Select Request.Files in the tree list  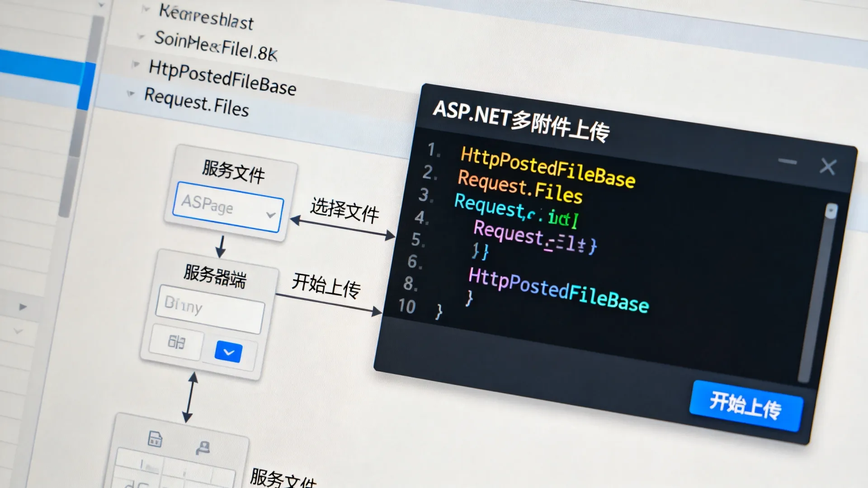click(197, 102)
